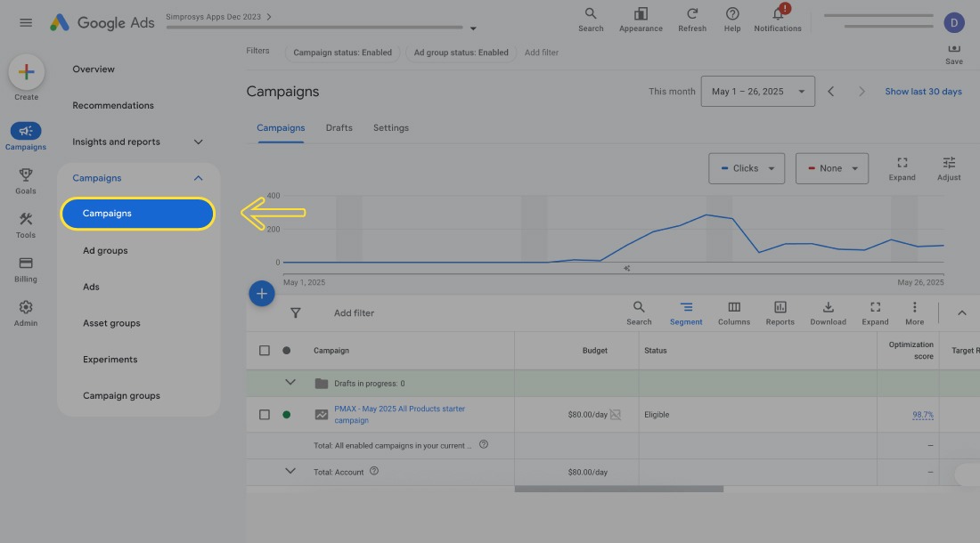Viewport: 980px width, 543px height.
Task: Open help for enabled campaigns total
Action: click(x=483, y=444)
